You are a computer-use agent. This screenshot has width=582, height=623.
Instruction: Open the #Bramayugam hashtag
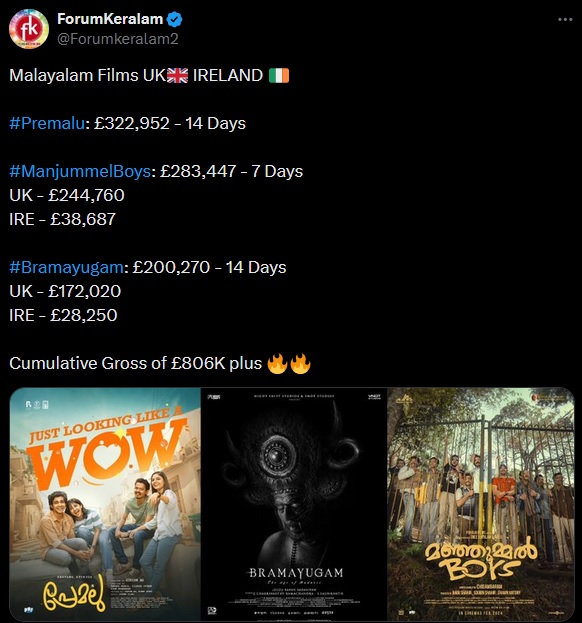tap(66, 267)
